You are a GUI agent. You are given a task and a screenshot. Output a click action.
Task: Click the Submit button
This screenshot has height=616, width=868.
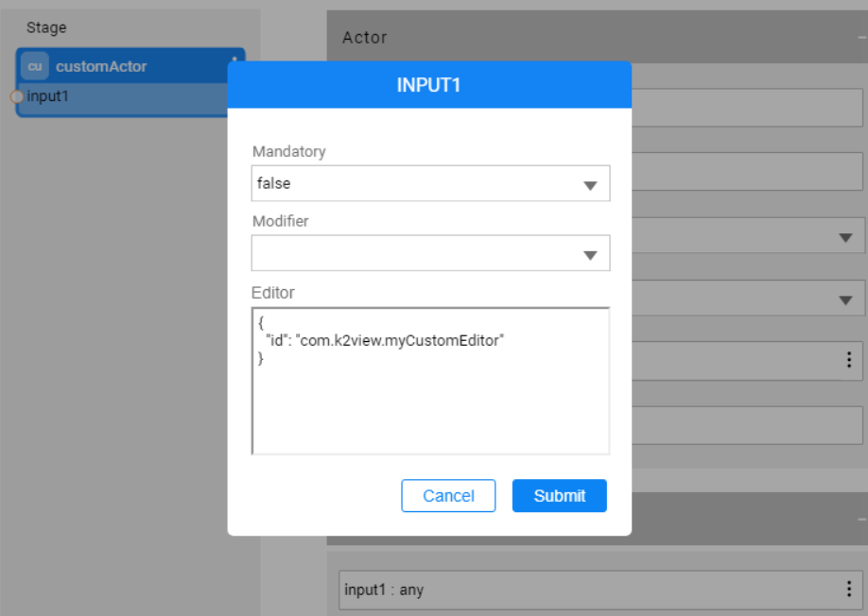click(x=559, y=495)
